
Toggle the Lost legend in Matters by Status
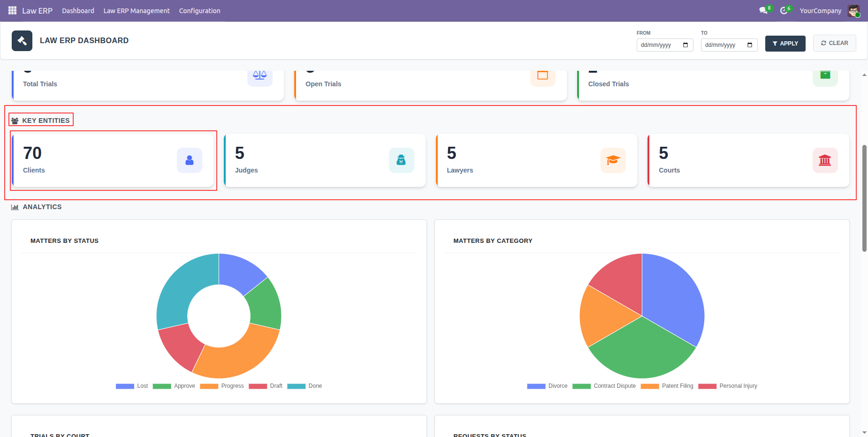coord(132,386)
